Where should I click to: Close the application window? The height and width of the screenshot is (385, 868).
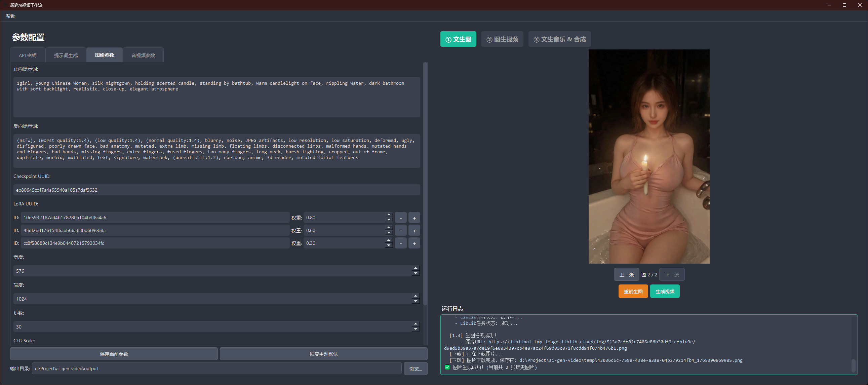click(x=860, y=5)
